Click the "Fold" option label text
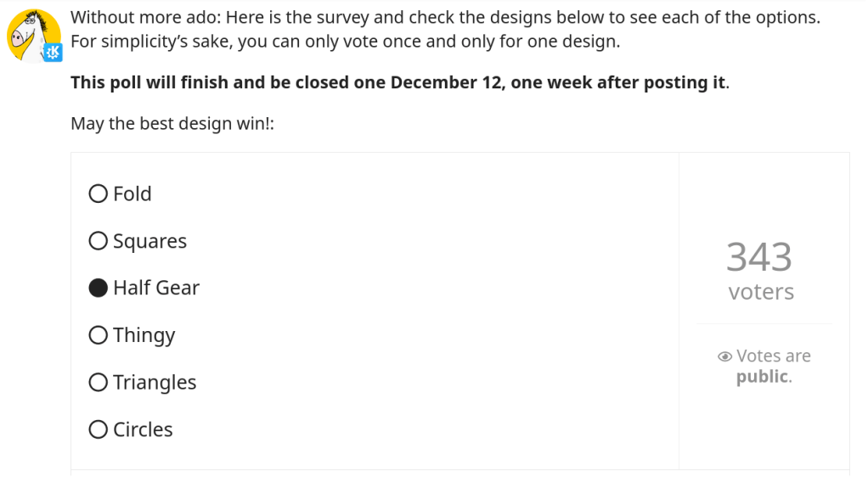868x477 pixels. point(132,194)
